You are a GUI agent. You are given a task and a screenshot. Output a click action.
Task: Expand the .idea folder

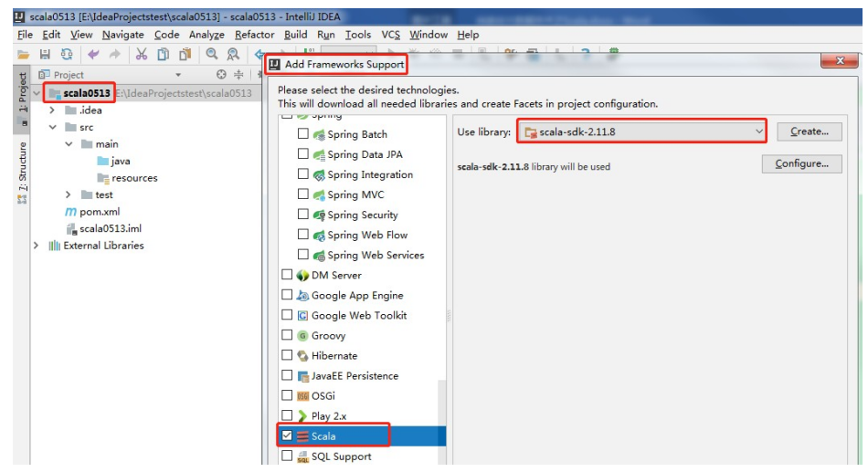tap(52, 110)
